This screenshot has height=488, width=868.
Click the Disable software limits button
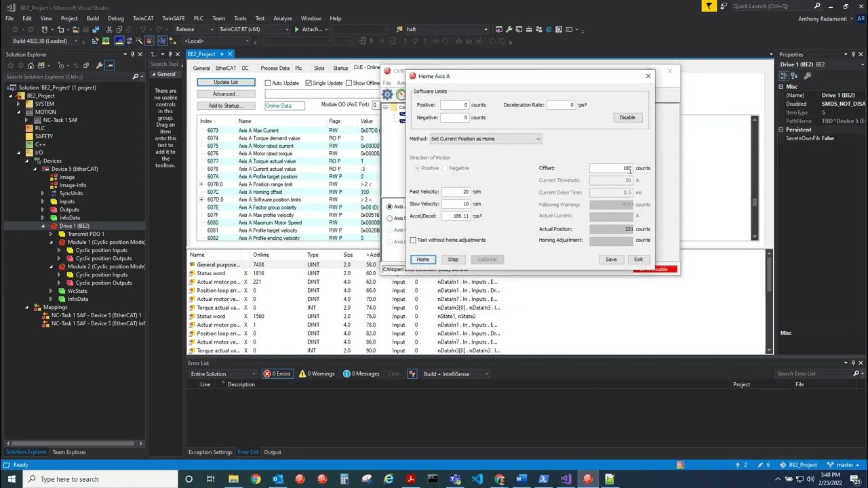pos(627,118)
